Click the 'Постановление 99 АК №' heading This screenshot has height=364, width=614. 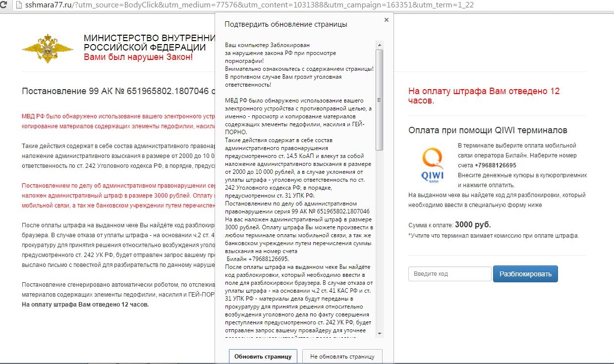tap(118, 91)
